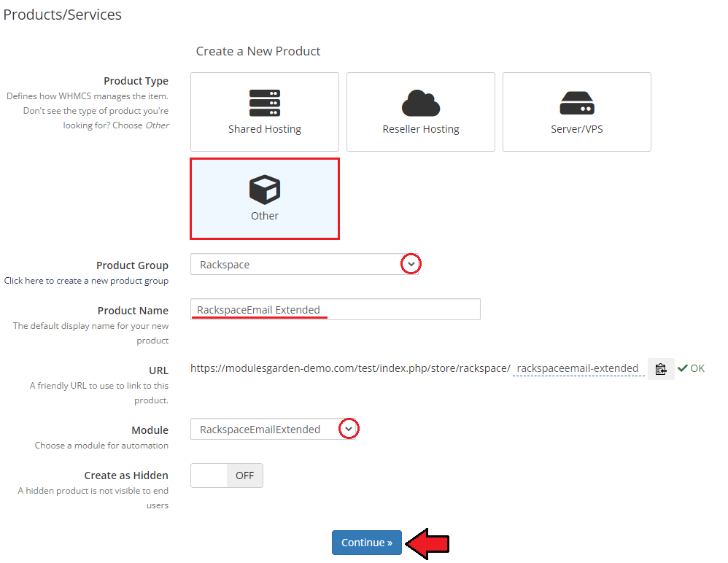This screenshot has height=563, width=728.
Task: Click the Product Name label
Action: [x=133, y=311]
